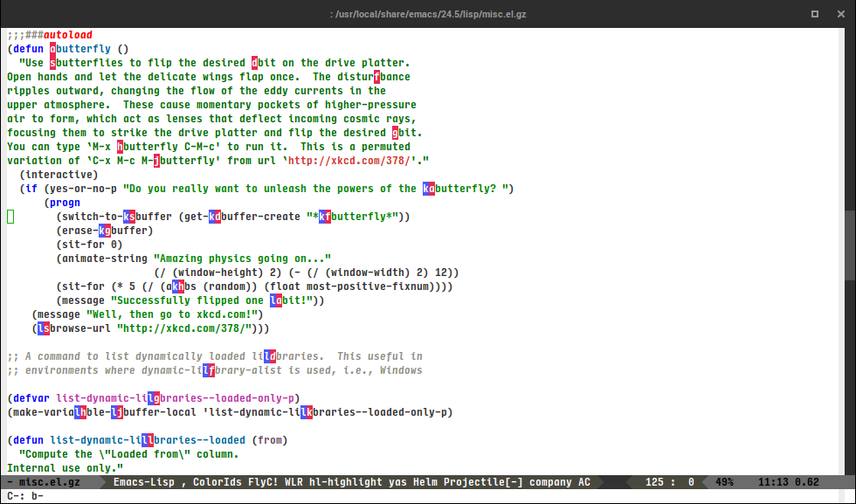Click the 'ka' marker before 'butterfly?' prompt
The image size is (856, 504).
tap(429, 189)
